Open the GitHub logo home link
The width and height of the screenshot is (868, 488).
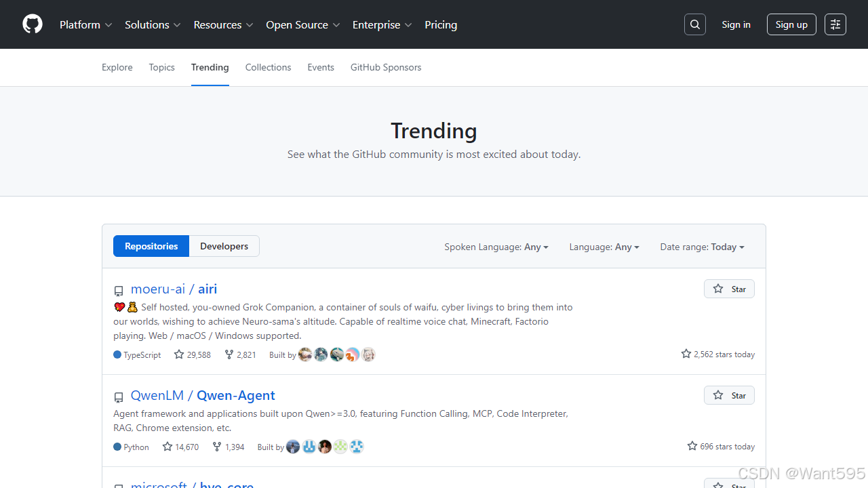[x=33, y=24]
